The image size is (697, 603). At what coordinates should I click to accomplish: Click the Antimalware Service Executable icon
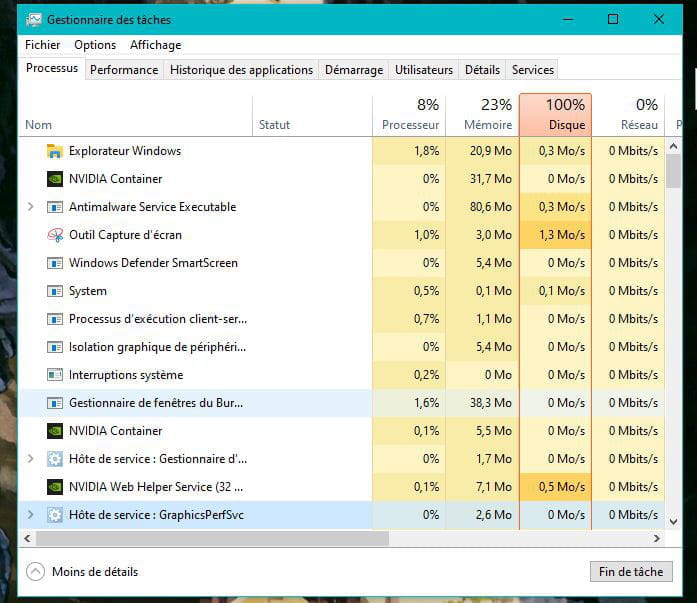[55, 207]
